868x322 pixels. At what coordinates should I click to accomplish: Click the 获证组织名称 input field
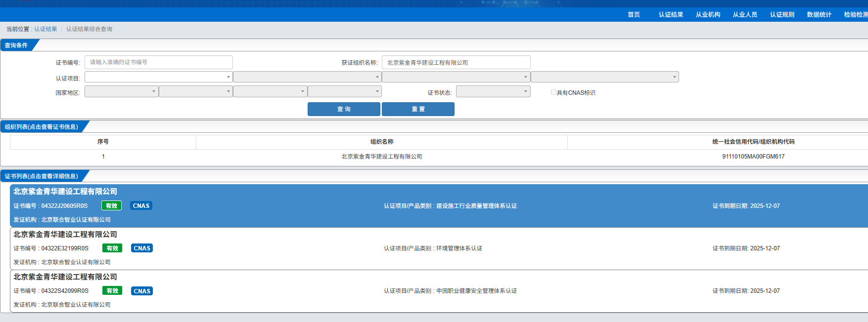tap(456, 62)
